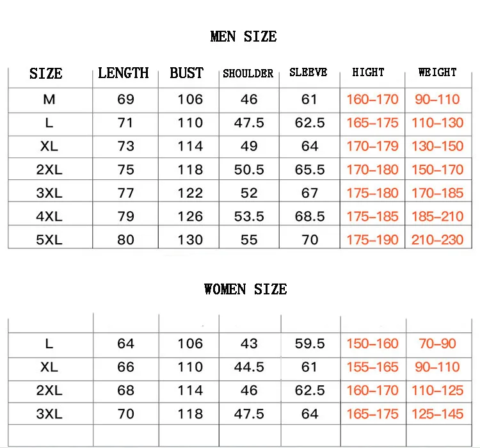Select the 68.5 sleeve value
The width and height of the screenshot is (480, 448).
tap(310, 216)
